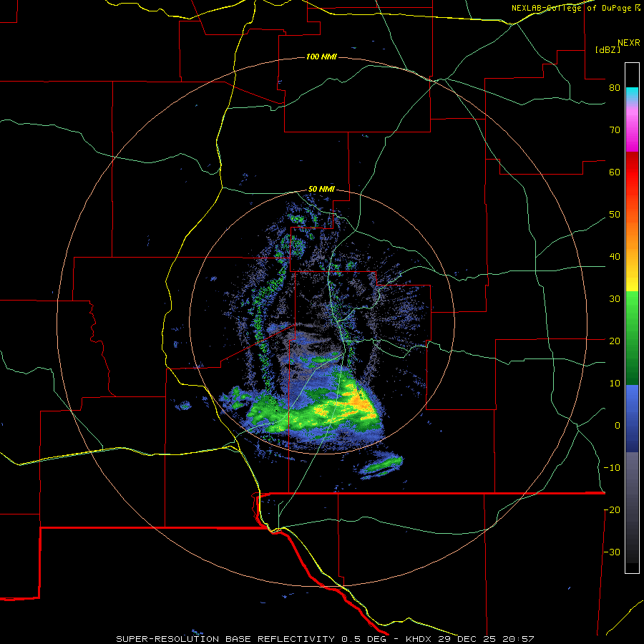Click the 80 value on the dBZ scale

click(x=615, y=88)
